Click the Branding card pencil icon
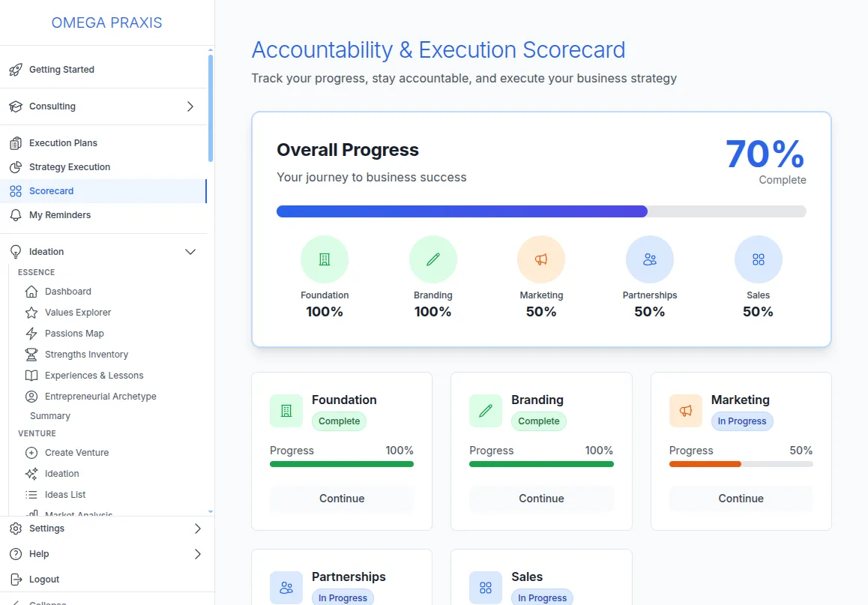 coord(486,411)
